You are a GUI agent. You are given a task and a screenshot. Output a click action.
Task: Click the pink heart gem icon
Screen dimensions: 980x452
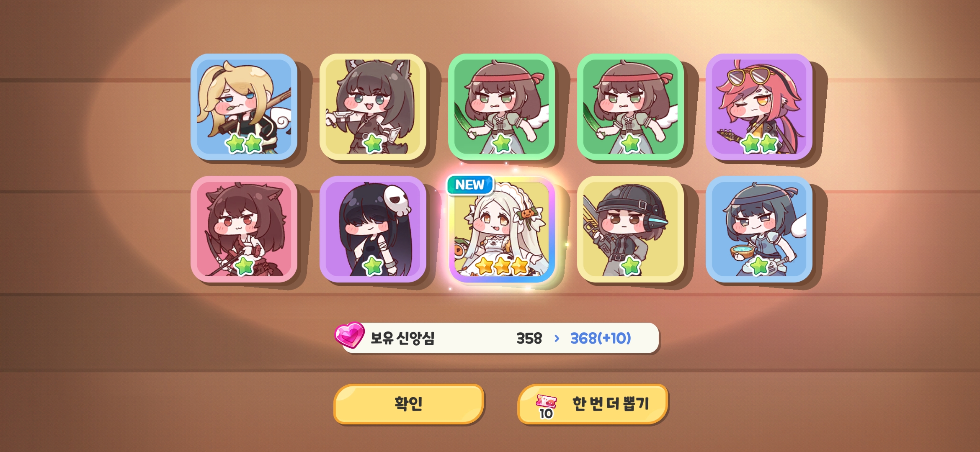(x=349, y=335)
